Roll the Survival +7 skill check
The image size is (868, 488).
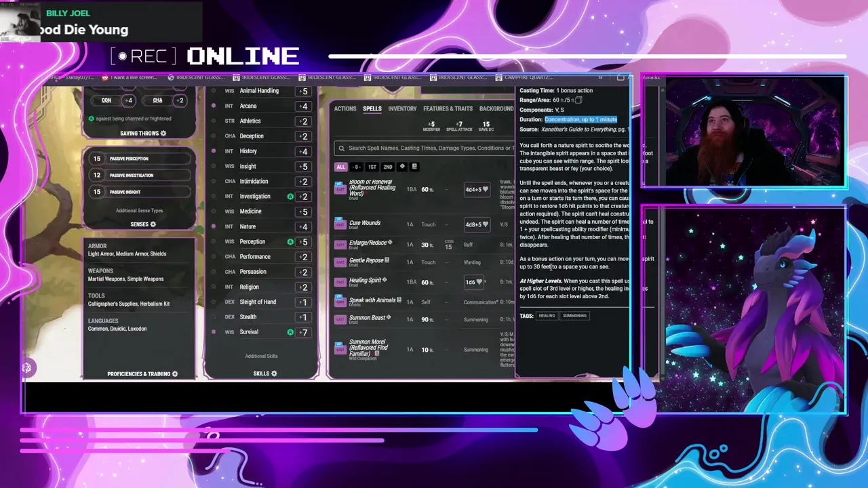pyautogui.click(x=304, y=332)
